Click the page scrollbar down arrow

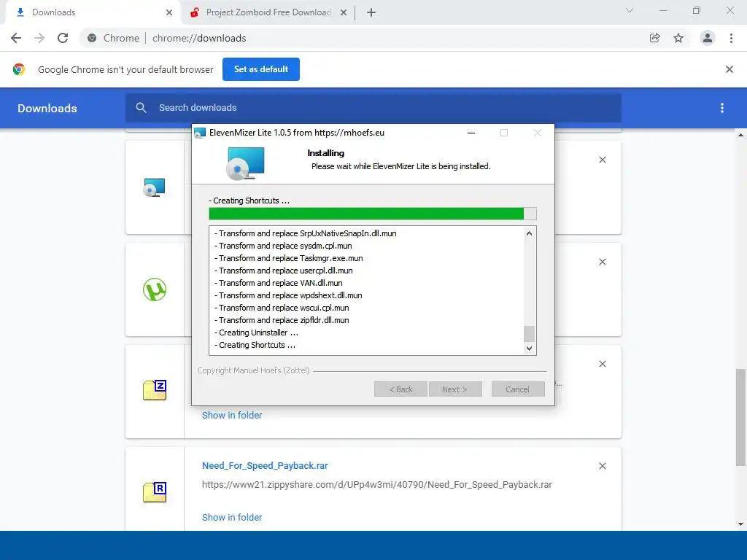741,524
